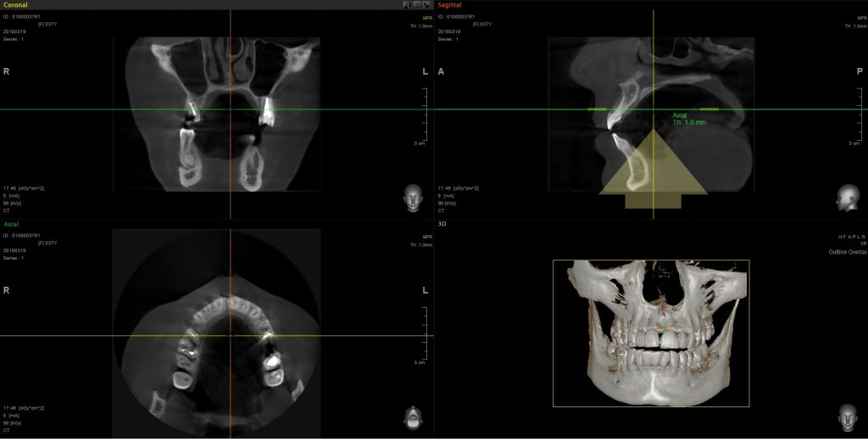Screen dimensions: 868x448
Task: Select the F orientation letter in 3D view
Action: pyautogui.click(x=845, y=237)
